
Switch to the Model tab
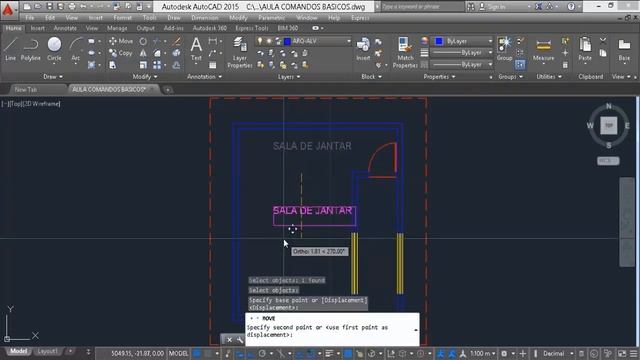click(x=18, y=351)
